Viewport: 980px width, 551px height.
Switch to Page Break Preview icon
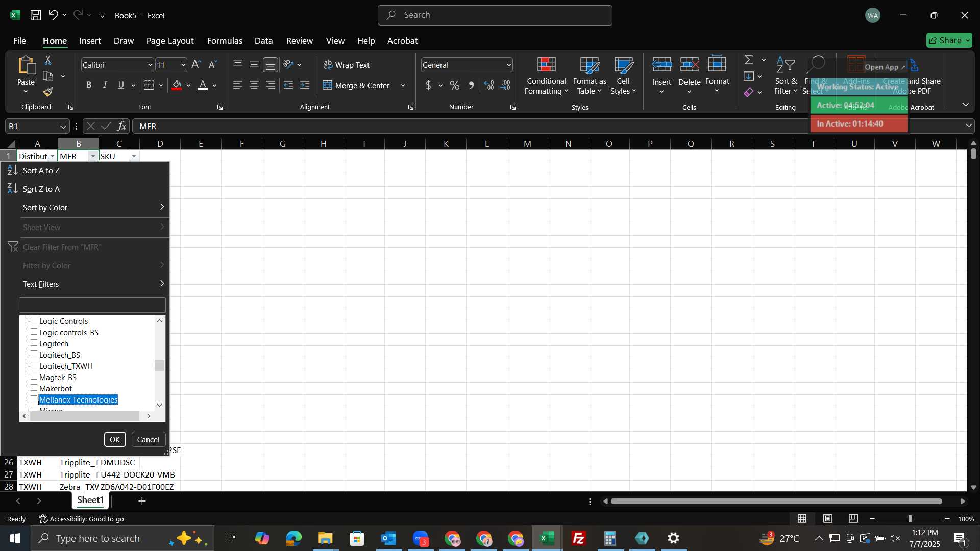pyautogui.click(x=853, y=519)
